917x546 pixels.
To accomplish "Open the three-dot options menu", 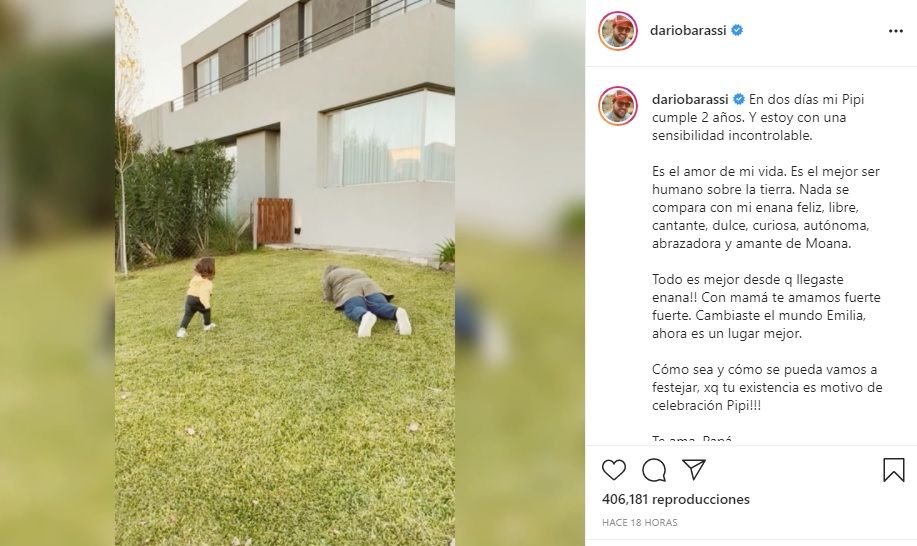I will (895, 31).
